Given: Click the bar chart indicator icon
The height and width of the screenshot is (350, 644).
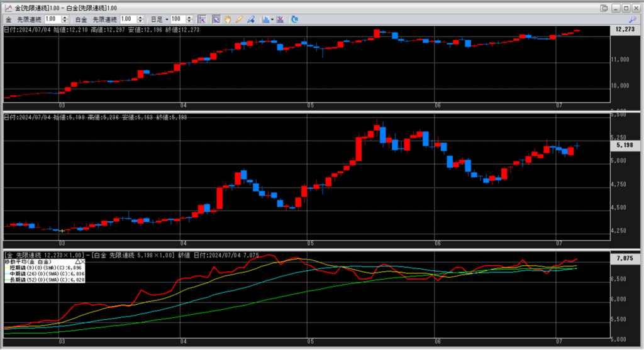Looking at the screenshot, I should pyautogui.click(x=265, y=19).
